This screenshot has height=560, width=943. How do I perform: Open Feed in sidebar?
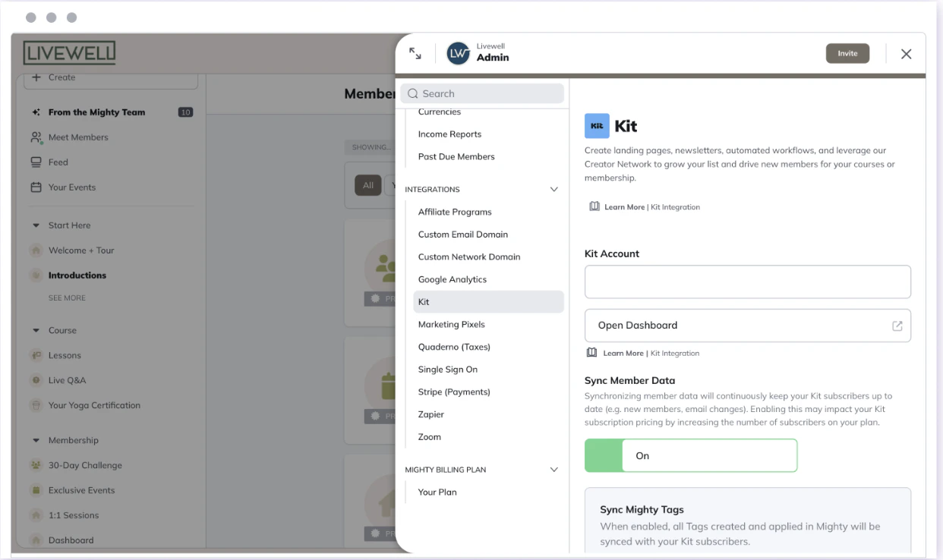pos(58,162)
